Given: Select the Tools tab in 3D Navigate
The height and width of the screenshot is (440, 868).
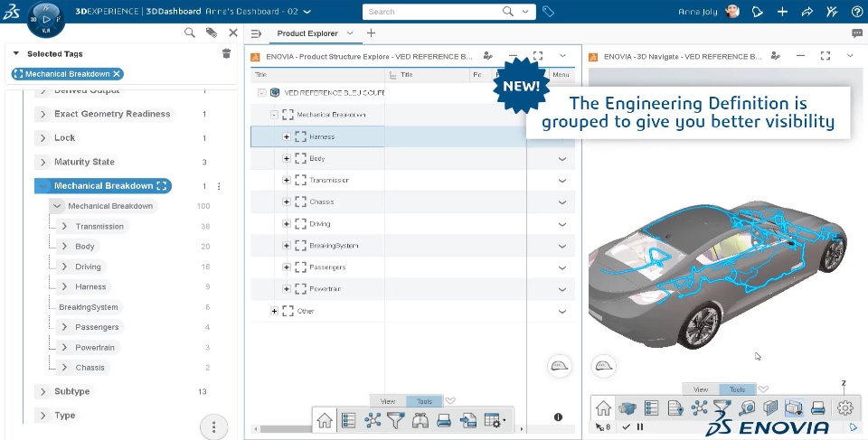Looking at the screenshot, I should [737, 389].
